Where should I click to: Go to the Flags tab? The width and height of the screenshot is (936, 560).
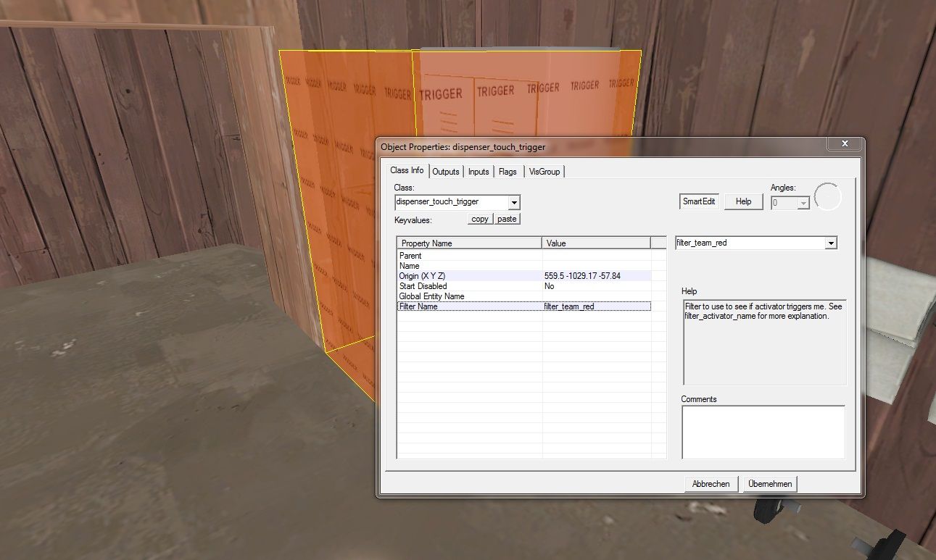(x=508, y=172)
